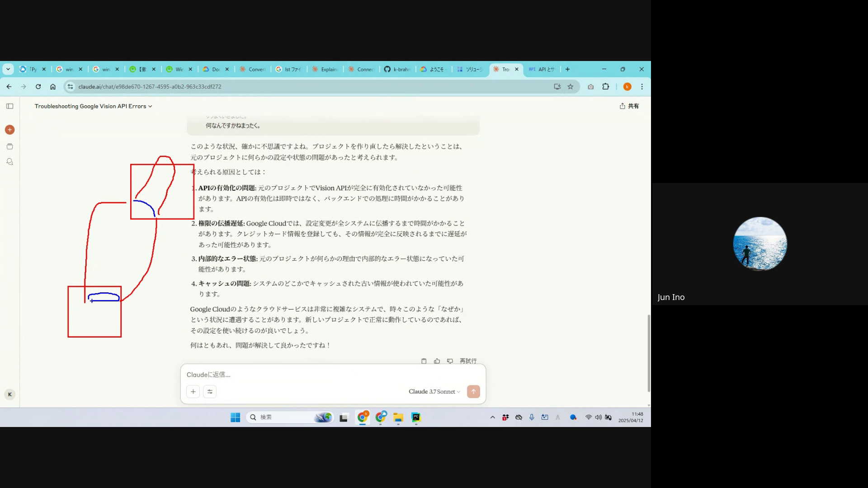Expand the Claude 3.7 Sonnet model selector
868x488 pixels.
pyautogui.click(x=434, y=392)
